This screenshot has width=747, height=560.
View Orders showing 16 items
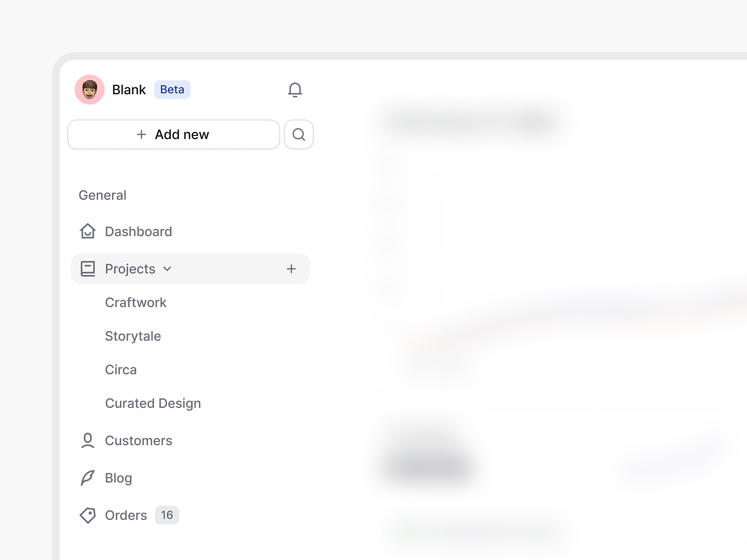(x=126, y=515)
